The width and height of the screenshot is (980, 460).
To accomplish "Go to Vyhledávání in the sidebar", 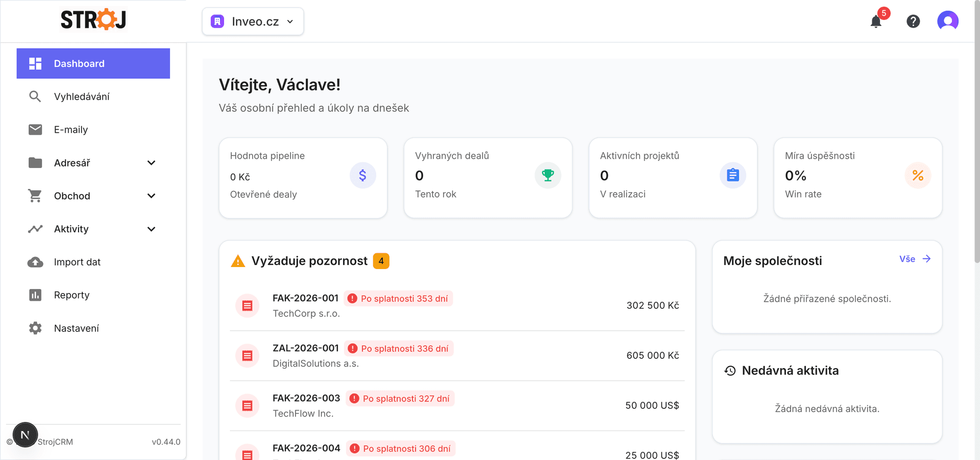I will click(x=82, y=96).
